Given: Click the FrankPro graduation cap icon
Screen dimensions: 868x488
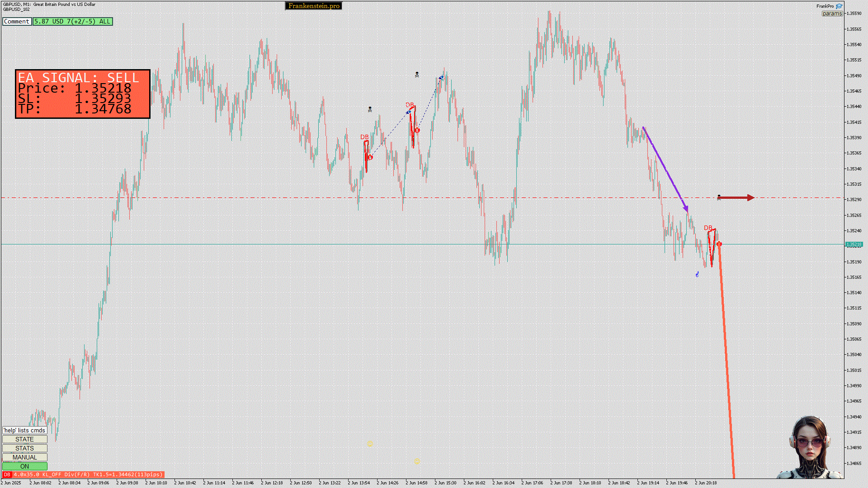Looking at the screenshot, I should [x=839, y=6].
